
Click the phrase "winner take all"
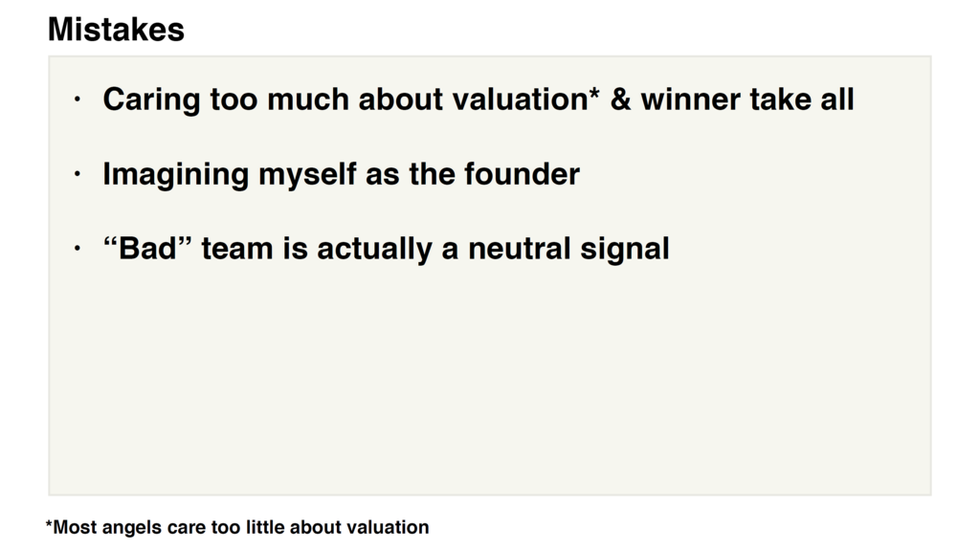[x=746, y=99]
